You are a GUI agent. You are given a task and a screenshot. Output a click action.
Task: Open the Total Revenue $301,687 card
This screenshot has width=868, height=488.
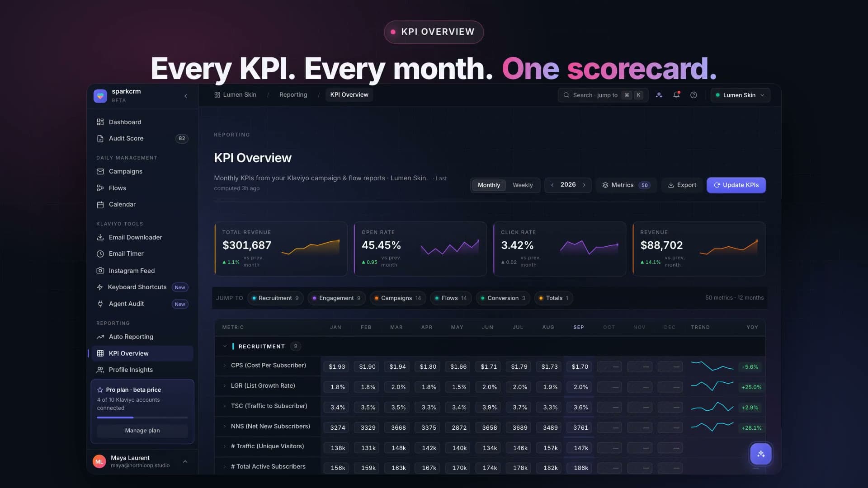281,249
